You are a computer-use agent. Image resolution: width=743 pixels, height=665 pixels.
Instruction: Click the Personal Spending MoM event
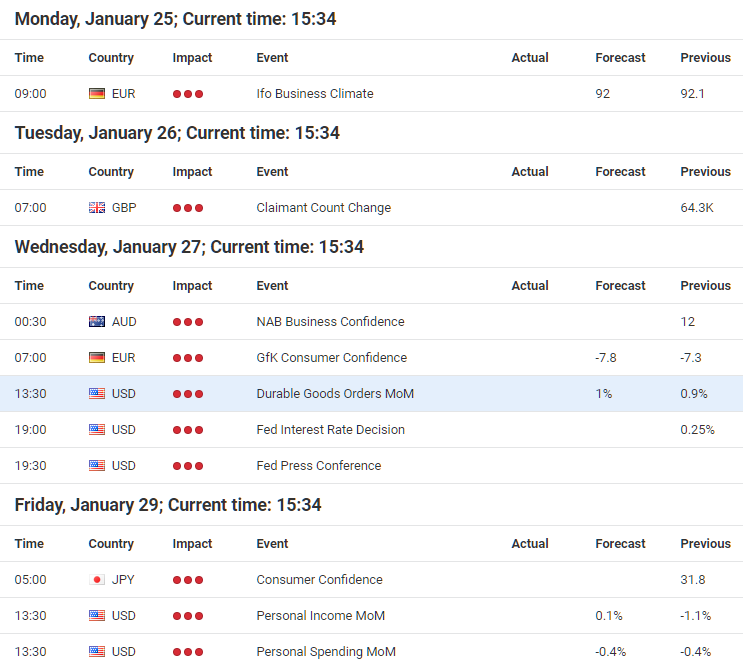326,652
